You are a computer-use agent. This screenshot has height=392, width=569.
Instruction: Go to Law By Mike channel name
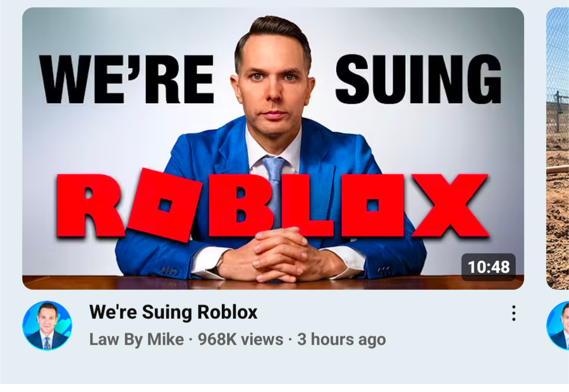pyautogui.click(x=137, y=340)
